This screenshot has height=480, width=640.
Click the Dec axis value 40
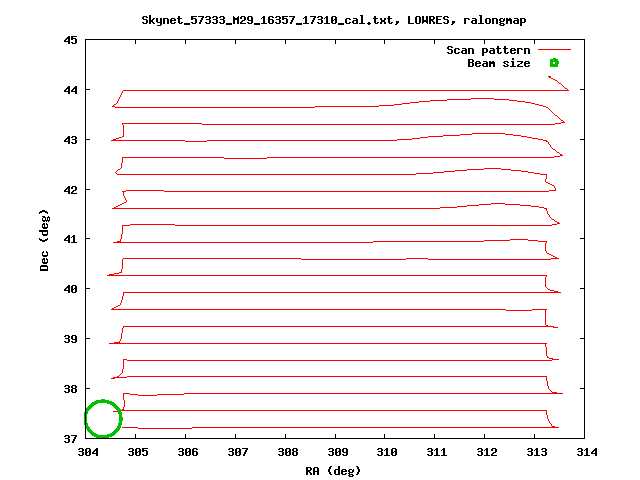(70, 289)
